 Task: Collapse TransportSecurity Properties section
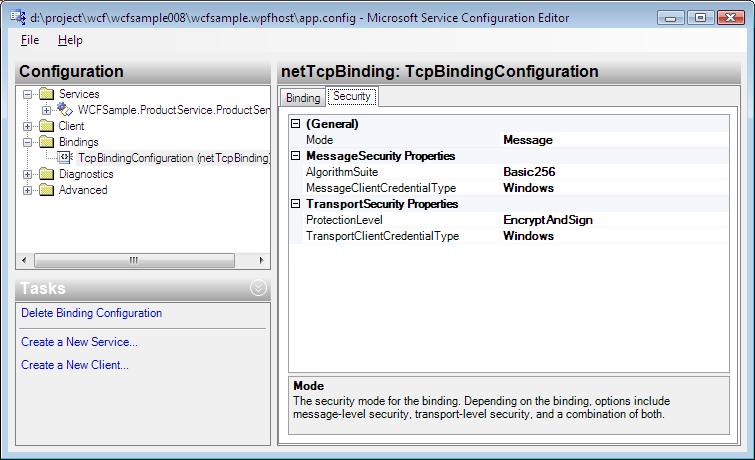(x=295, y=204)
